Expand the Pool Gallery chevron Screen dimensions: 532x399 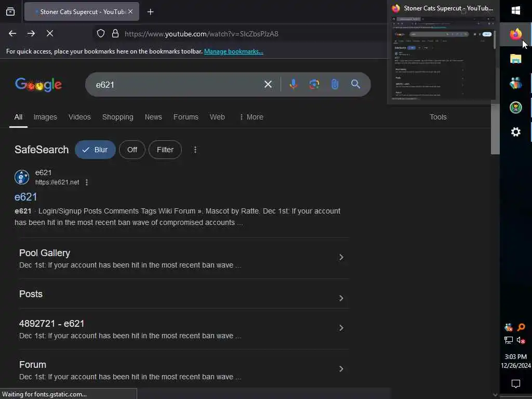coord(341,258)
